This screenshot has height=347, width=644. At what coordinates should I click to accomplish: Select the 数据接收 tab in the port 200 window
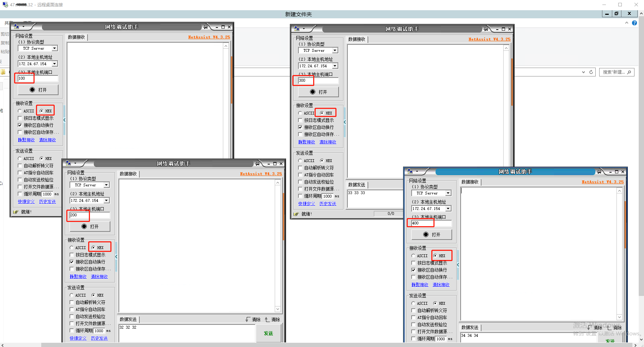tap(128, 174)
